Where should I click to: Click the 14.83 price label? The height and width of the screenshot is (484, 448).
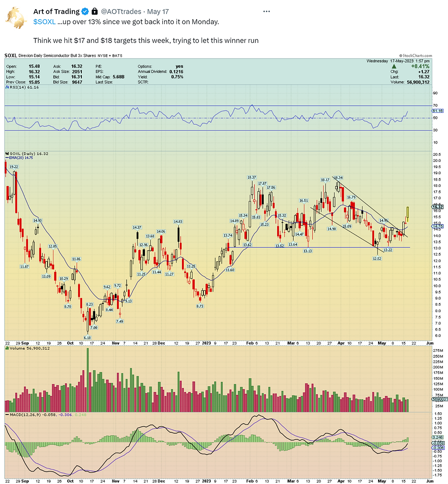[x=178, y=222]
